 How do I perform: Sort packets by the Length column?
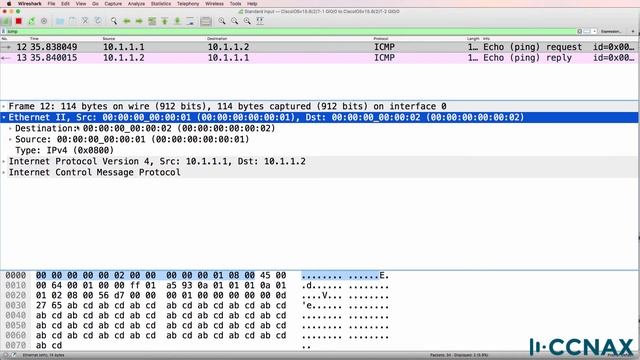click(473, 38)
